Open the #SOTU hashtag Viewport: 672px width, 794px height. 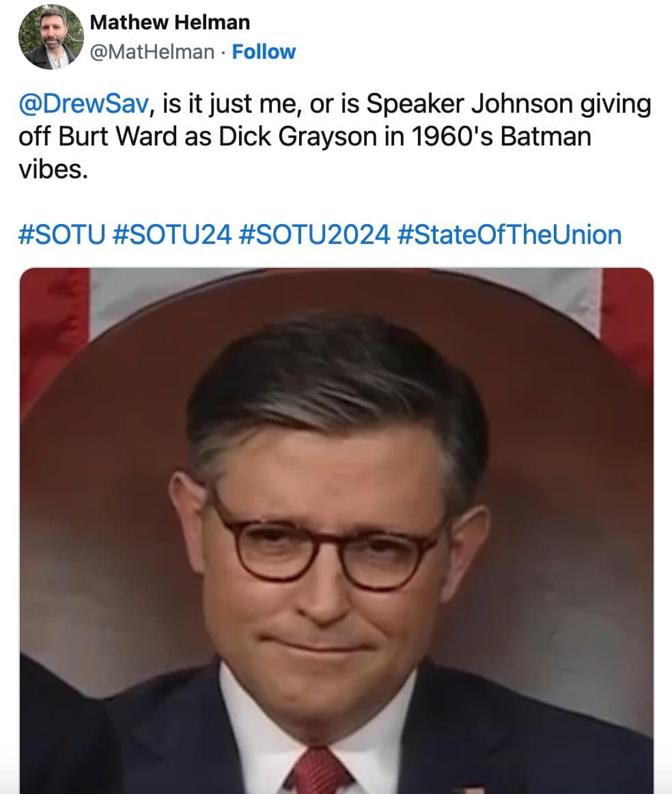pyautogui.click(x=62, y=234)
